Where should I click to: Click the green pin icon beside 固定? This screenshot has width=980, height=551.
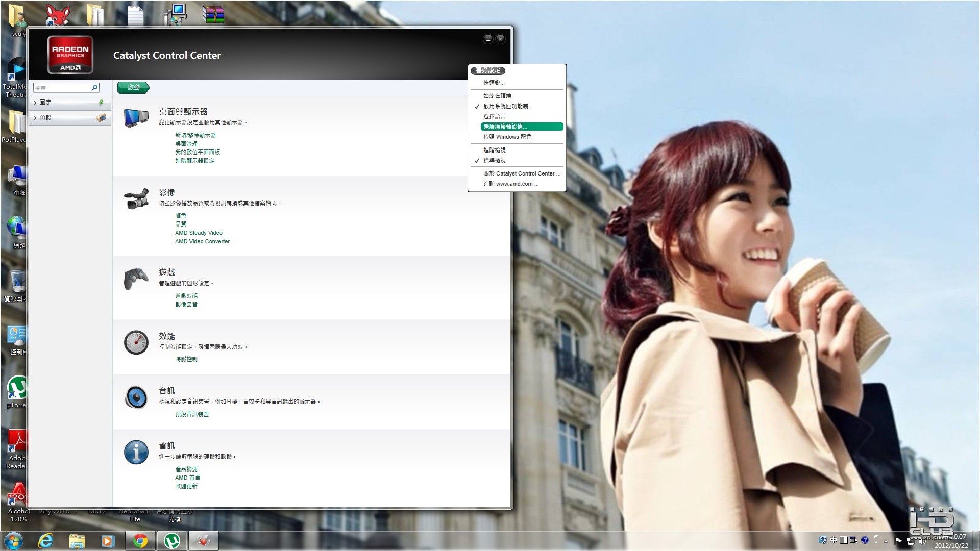[101, 103]
